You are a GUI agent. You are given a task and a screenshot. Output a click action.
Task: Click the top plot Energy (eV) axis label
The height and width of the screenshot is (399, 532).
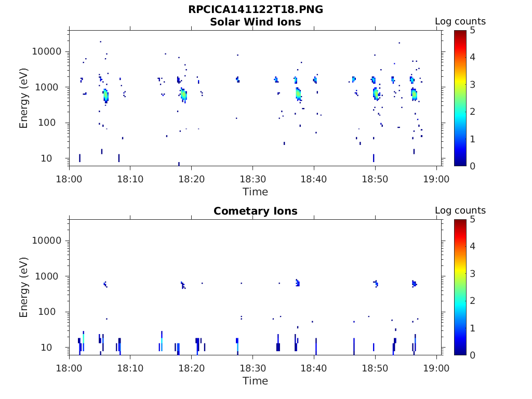tap(23, 98)
